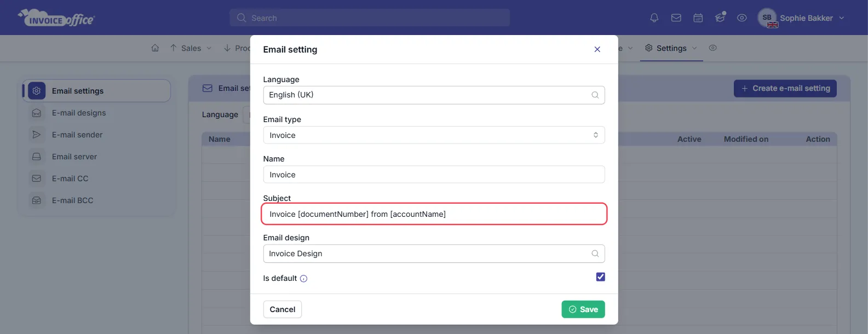
Task: Expand the Sales menu
Action: point(191,48)
